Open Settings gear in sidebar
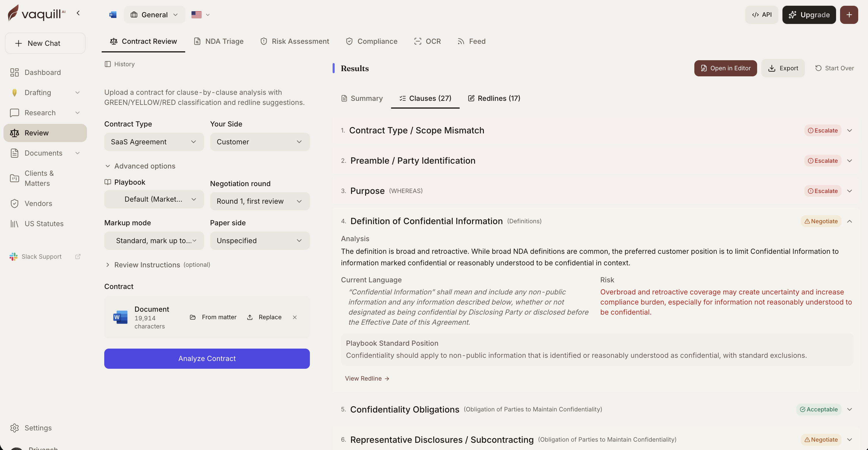868x450 pixels. (14, 428)
